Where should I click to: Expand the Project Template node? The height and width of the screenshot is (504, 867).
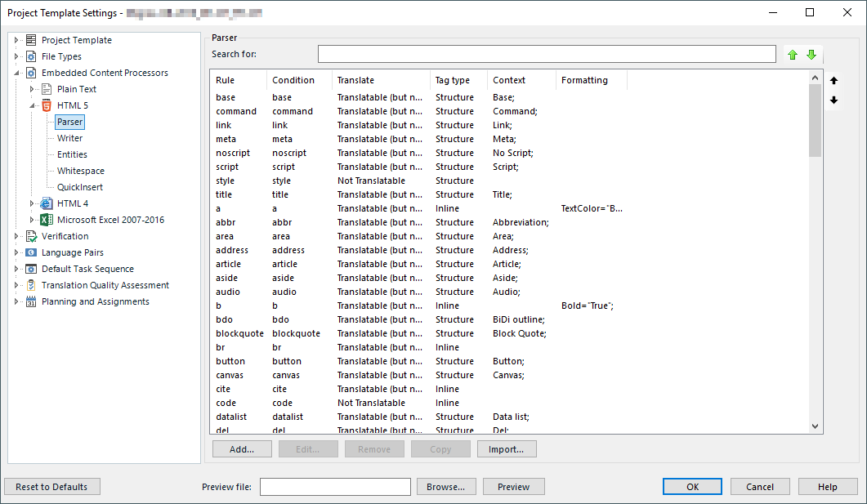pos(16,40)
